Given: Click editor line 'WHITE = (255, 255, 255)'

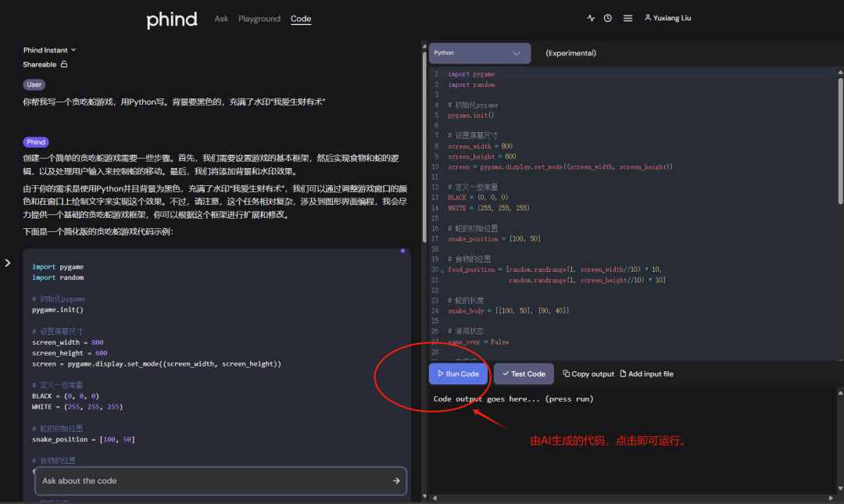Looking at the screenshot, I should pyautogui.click(x=488, y=208).
